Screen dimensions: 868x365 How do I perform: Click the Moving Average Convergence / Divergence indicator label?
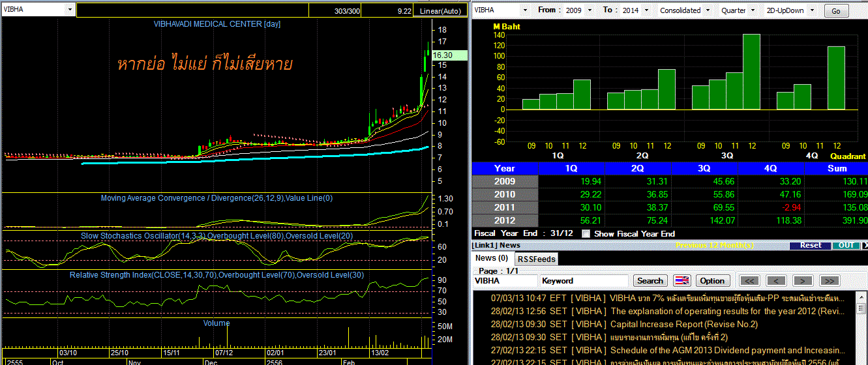click(217, 197)
